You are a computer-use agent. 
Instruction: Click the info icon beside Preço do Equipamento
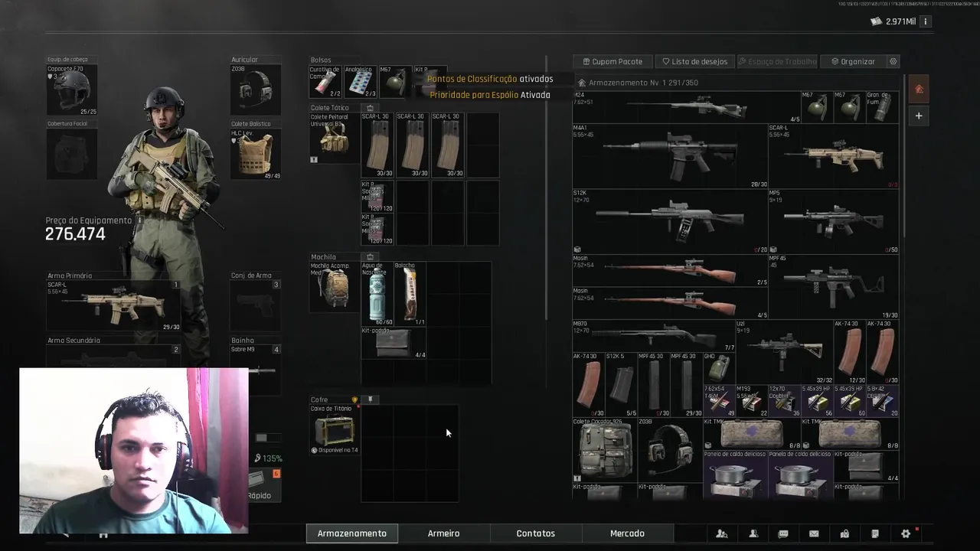click(139, 220)
